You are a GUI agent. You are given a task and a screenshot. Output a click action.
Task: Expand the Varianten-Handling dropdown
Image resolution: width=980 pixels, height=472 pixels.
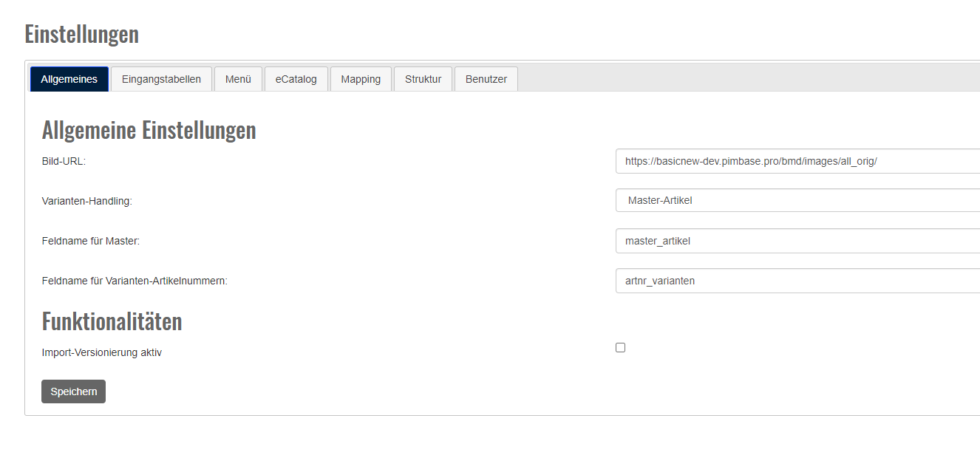[x=797, y=200]
